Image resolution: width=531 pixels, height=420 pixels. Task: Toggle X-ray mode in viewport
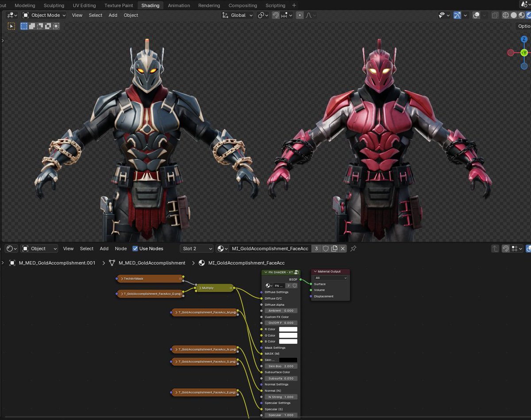coord(495,15)
